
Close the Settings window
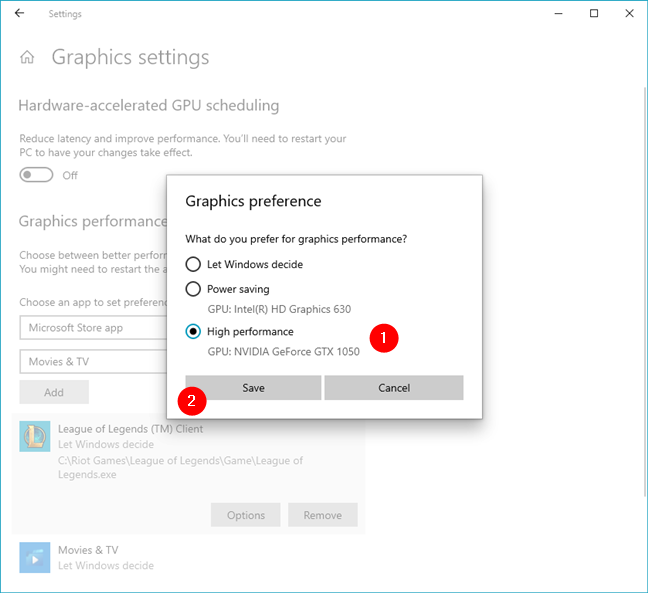tap(629, 13)
